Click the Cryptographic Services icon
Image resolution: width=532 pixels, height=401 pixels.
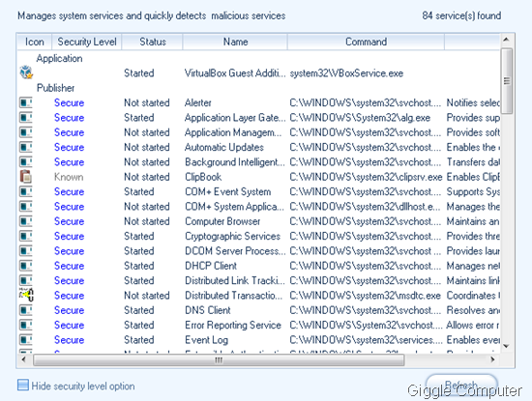26,236
